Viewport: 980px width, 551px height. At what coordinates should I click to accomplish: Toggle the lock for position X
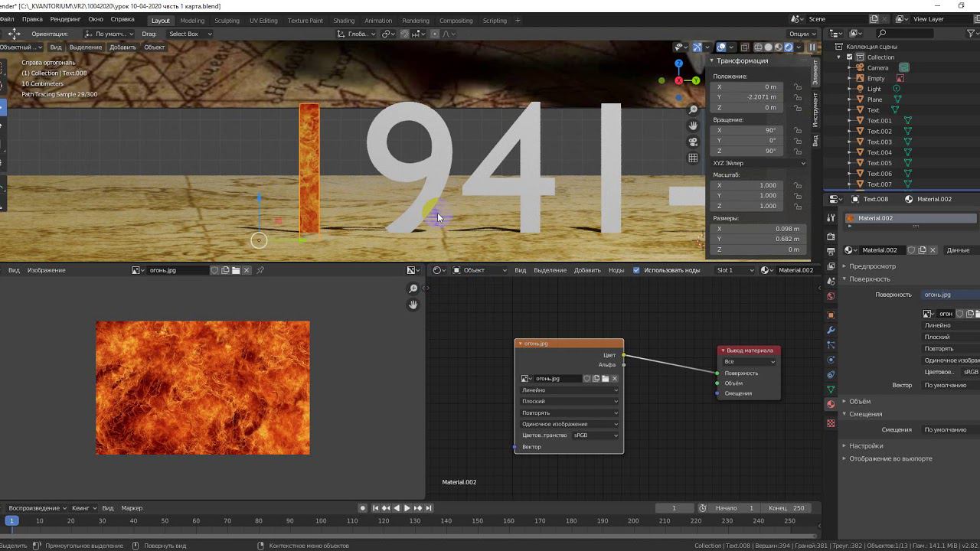pos(798,87)
